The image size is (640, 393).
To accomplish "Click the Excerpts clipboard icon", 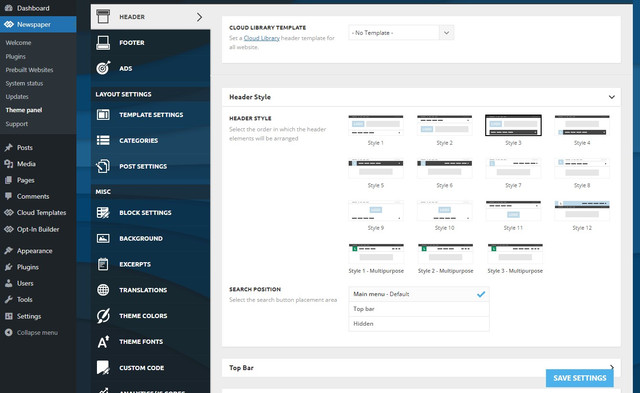I will [103, 264].
